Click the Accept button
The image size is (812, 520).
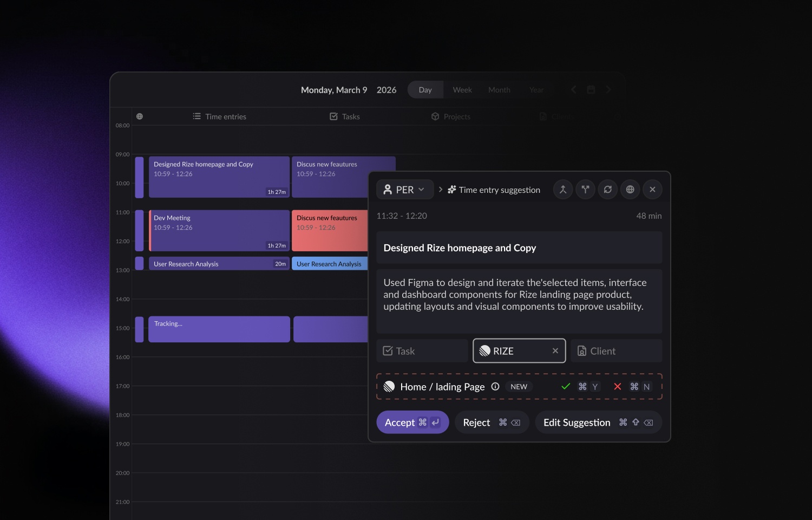(x=412, y=422)
